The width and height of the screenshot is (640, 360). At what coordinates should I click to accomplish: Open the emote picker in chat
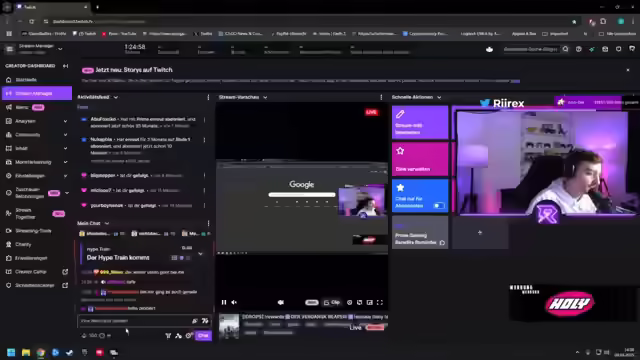pyautogui.click(x=205, y=321)
